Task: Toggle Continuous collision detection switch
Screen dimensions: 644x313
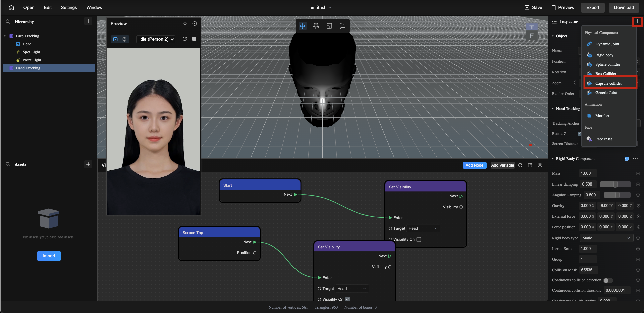Action: point(608,280)
